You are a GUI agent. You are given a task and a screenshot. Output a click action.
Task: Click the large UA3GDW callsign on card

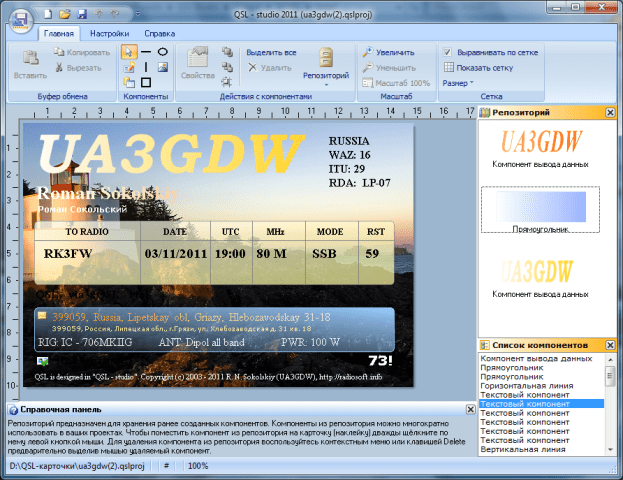click(172, 153)
